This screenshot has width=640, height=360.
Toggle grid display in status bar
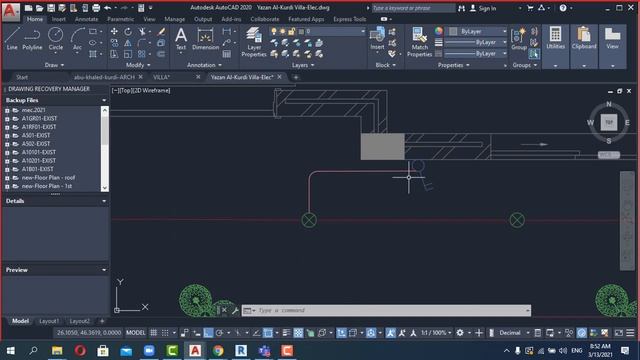tap(153, 333)
